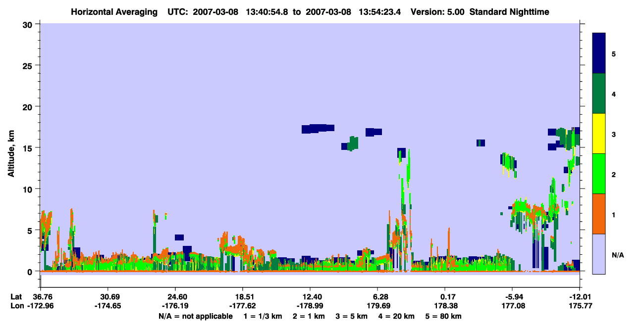Click the '5 = 80 km' key text
Viewport: 644px width, 330px height.
pyautogui.click(x=443, y=316)
